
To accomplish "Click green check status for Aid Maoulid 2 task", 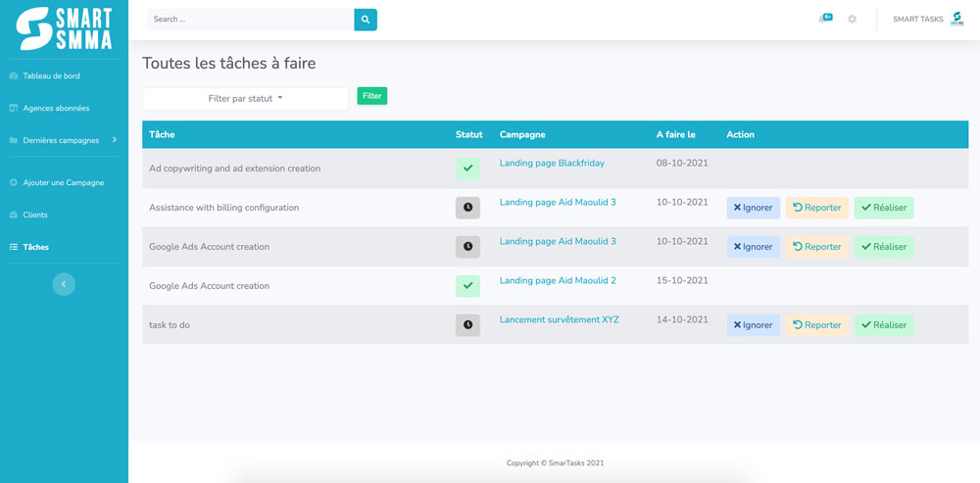I will pyautogui.click(x=467, y=286).
